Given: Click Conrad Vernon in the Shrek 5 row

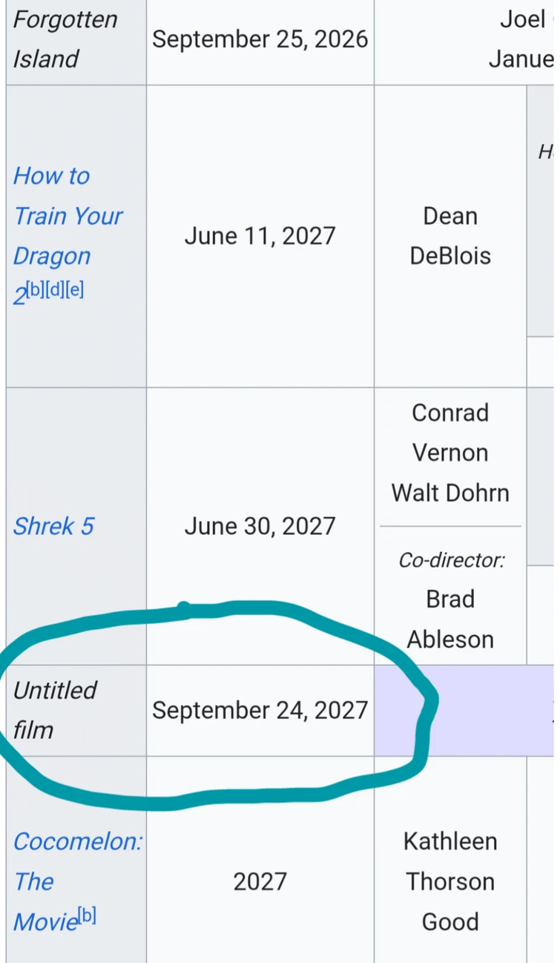Looking at the screenshot, I should coord(450,433).
